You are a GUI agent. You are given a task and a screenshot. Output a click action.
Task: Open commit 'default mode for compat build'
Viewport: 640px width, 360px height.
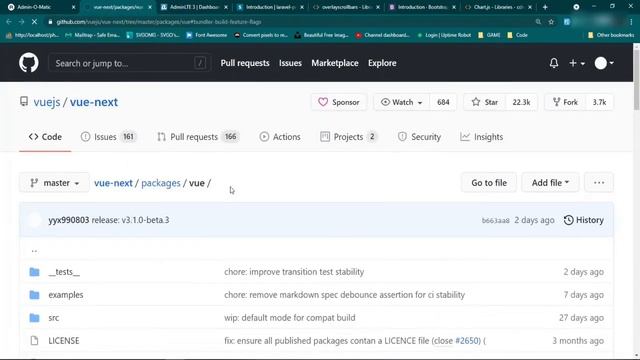point(290,318)
